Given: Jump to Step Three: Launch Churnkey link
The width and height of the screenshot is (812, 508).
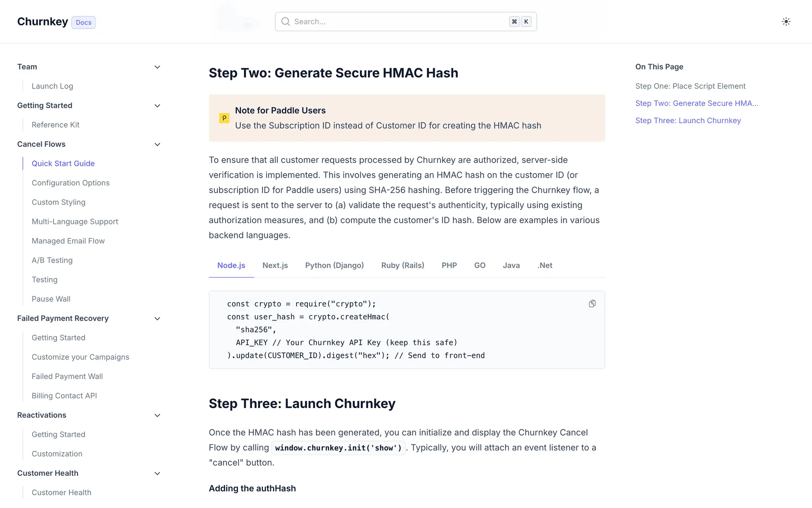Looking at the screenshot, I should coord(688,121).
